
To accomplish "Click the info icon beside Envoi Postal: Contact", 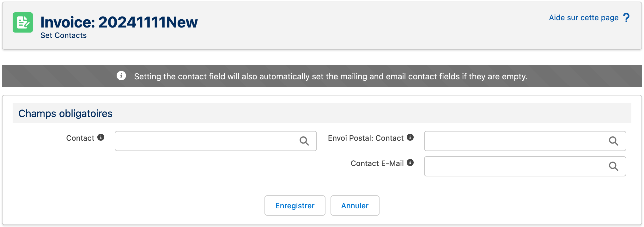I will coord(410,137).
